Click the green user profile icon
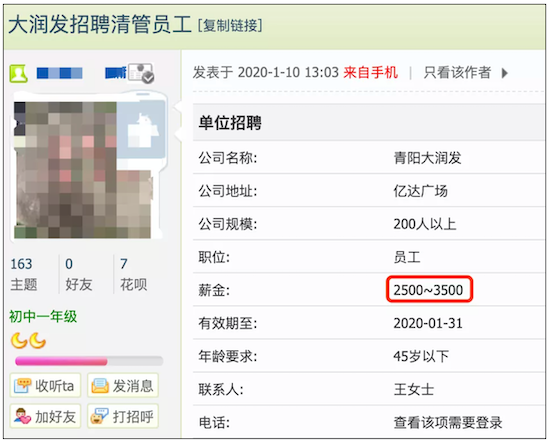 pos(18,73)
